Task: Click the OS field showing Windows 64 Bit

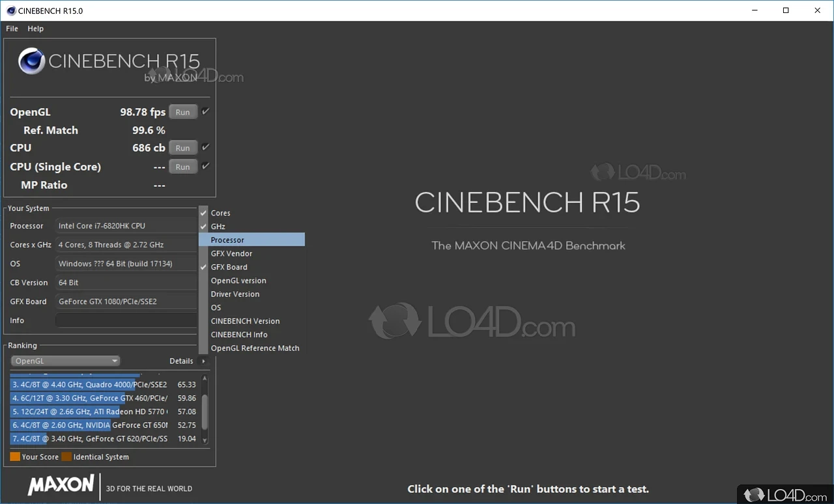Action: tap(126, 264)
